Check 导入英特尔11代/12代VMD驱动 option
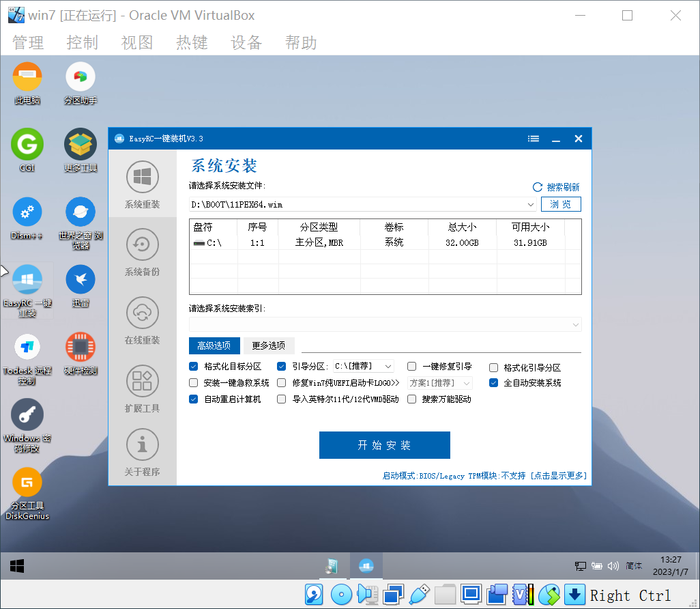The width and height of the screenshot is (700, 609). [281, 399]
